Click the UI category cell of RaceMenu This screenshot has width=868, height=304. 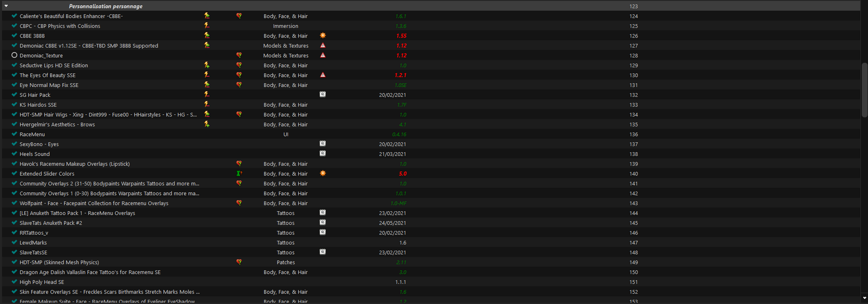point(286,135)
